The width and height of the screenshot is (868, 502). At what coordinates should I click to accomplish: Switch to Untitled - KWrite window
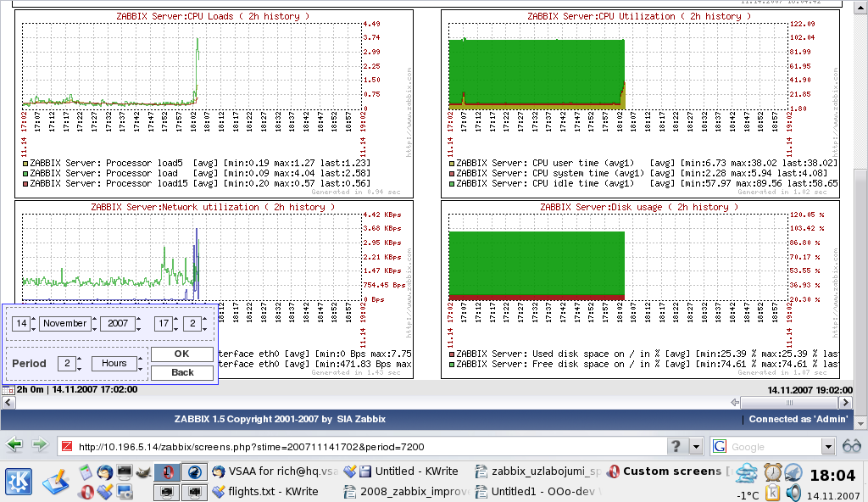click(x=401, y=471)
